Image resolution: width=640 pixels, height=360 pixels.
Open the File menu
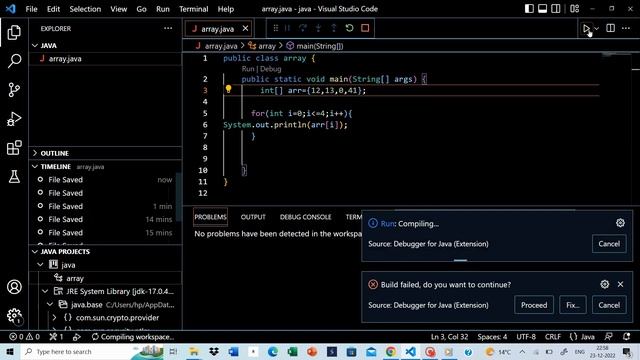[31, 9]
